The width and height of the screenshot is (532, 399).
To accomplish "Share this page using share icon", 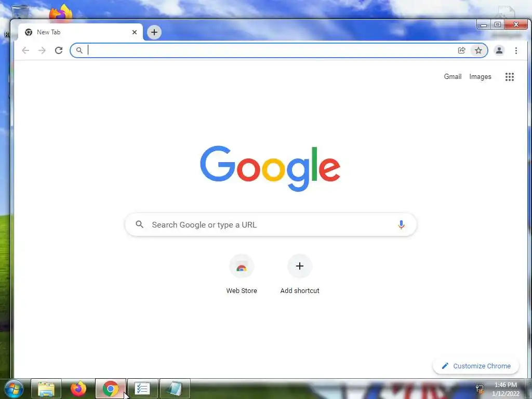I will pyautogui.click(x=461, y=50).
